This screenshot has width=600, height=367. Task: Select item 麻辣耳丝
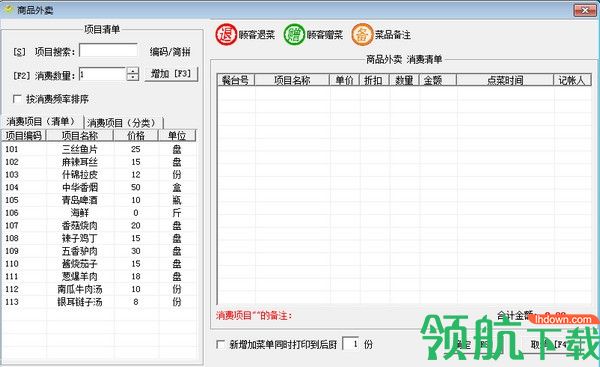click(80, 162)
